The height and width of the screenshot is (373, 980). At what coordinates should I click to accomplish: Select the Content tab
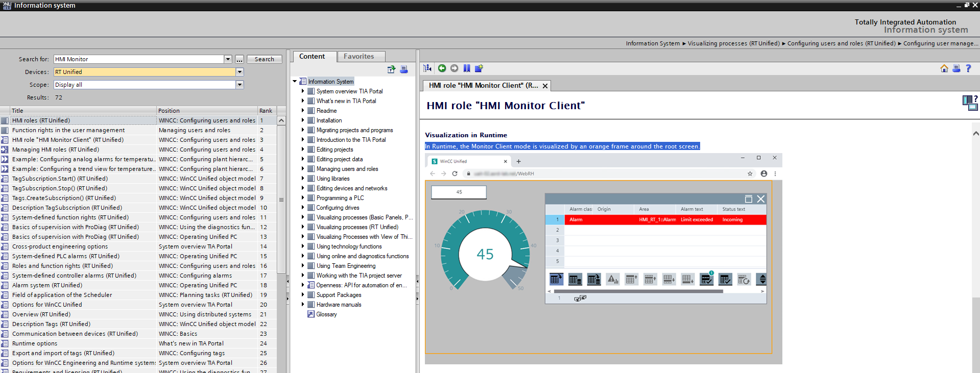tap(312, 57)
